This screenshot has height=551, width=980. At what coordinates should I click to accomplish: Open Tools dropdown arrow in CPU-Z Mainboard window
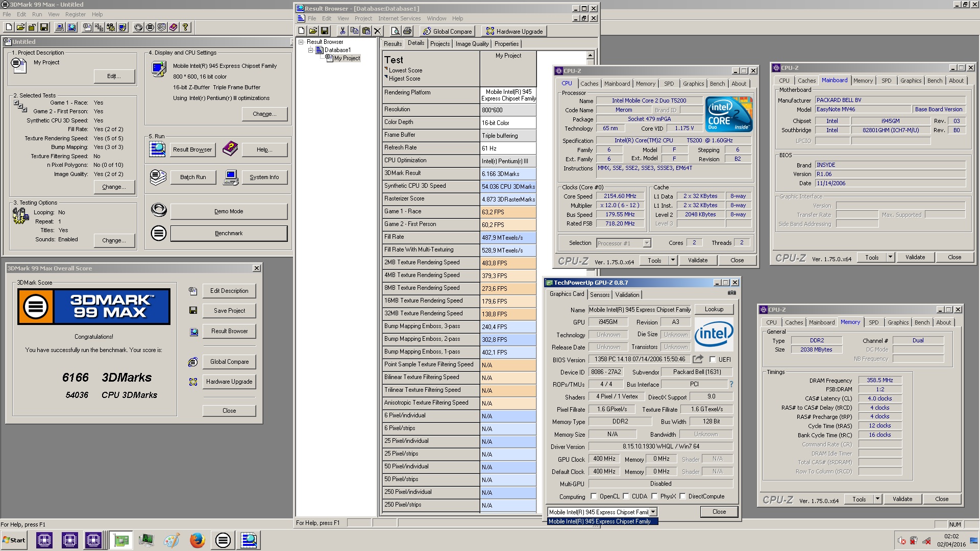(x=890, y=257)
